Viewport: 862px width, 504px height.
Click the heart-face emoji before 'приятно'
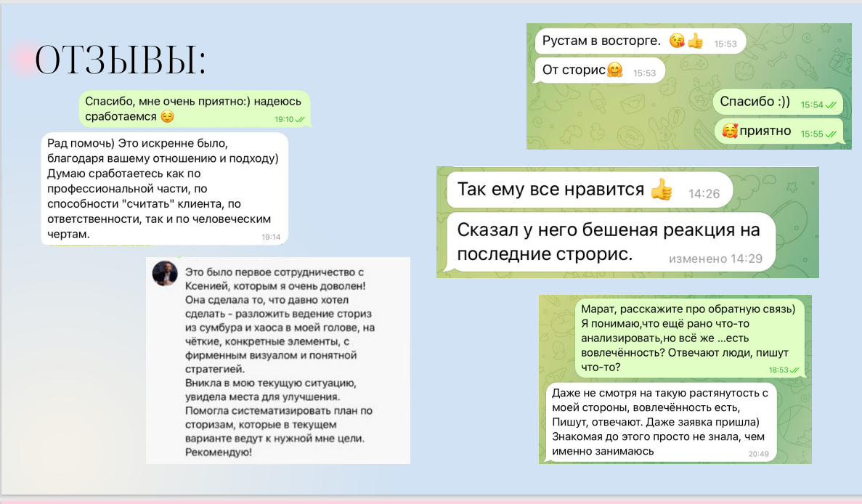point(730,131)
